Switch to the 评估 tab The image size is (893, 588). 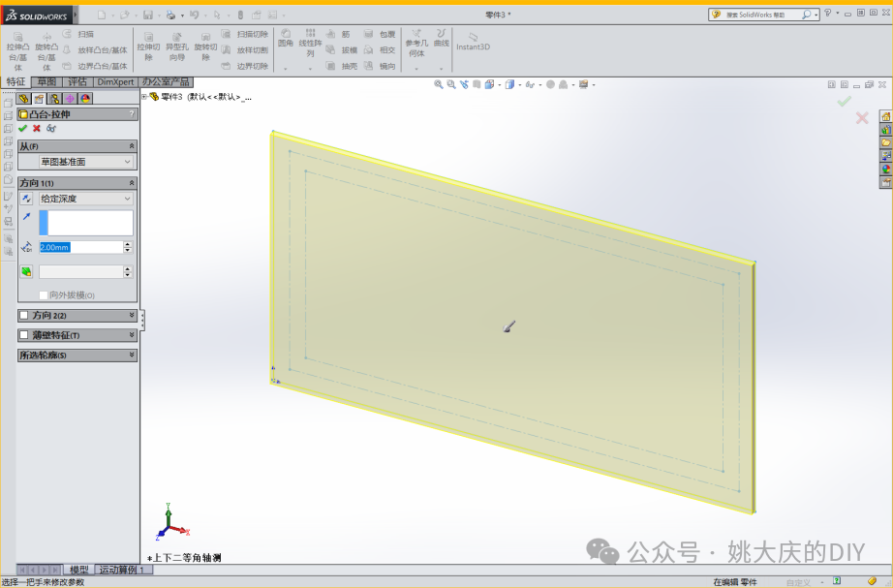click(x=77, y=82)
